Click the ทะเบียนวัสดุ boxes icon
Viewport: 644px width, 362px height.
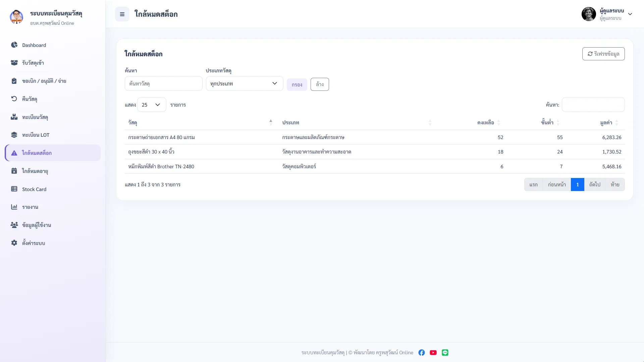click(x=14, y=117)
